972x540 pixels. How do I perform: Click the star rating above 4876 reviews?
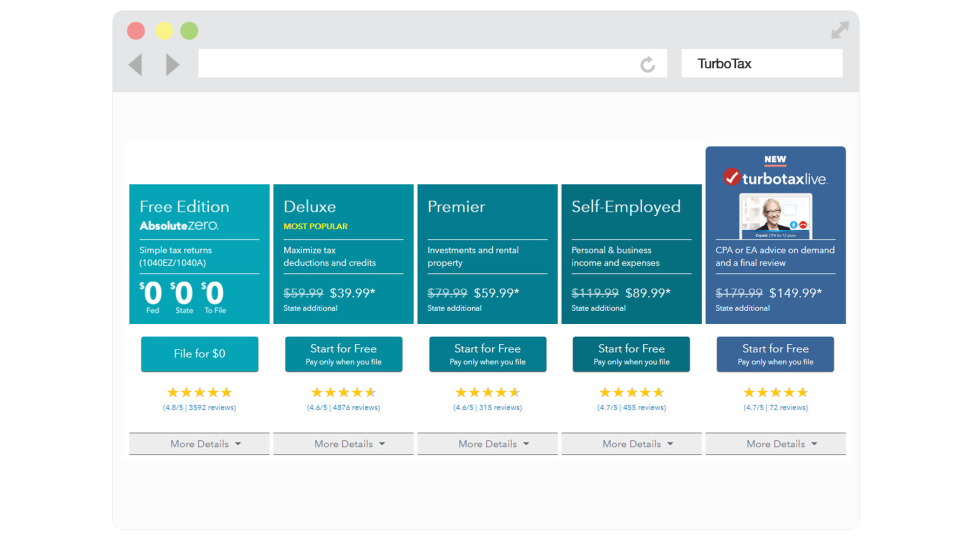(343, 392)
